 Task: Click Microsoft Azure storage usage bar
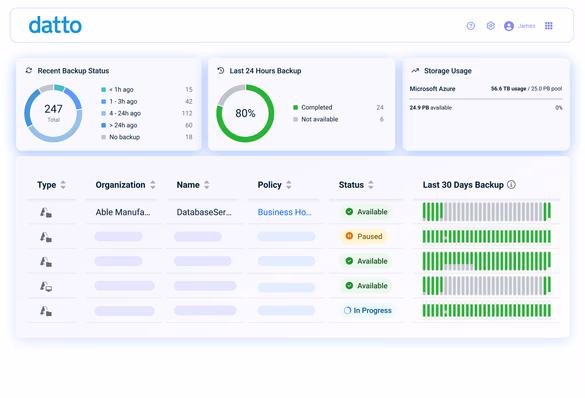pyautogui.click(x=485, y=99)
